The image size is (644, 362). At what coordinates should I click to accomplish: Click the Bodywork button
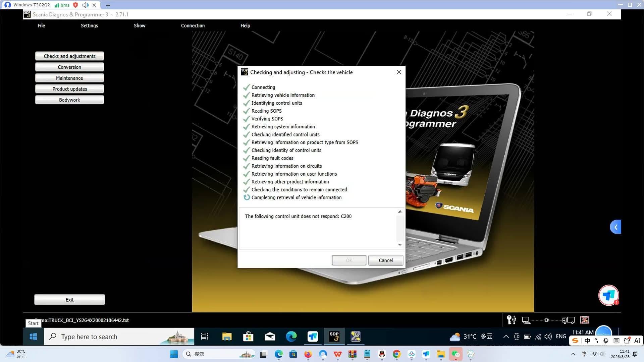pyautogui.click(x=69, y=100)
